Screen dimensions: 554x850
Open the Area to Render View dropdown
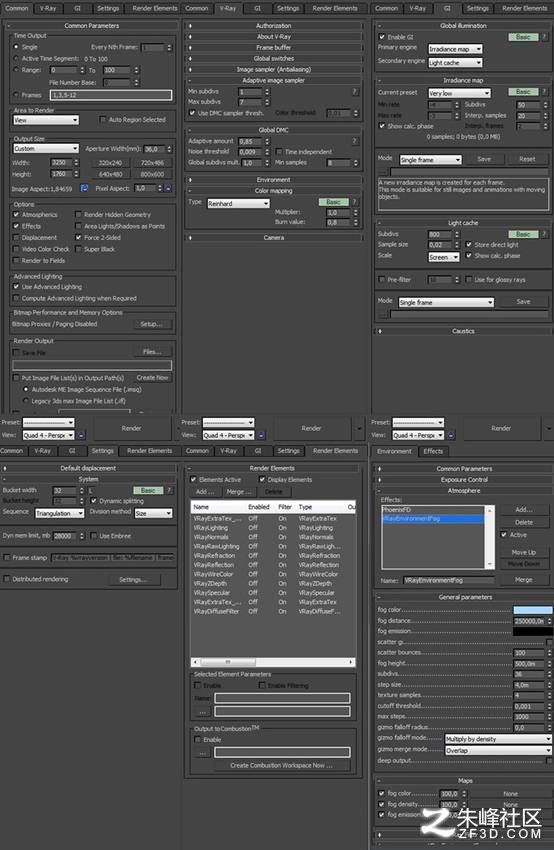46,120
